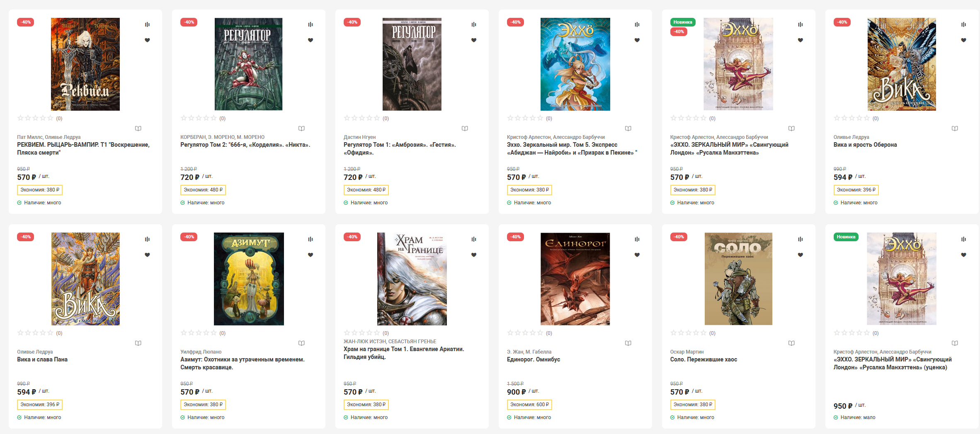980x434 pixels.
Task: Click Новинка badge on Свингующий Лондон card
Action: [682, 22]
